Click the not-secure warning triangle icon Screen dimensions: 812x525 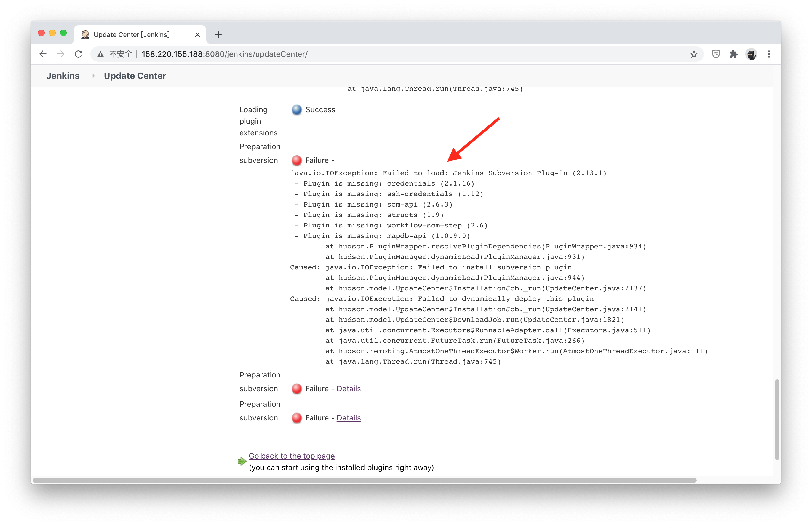pyautogui.click(x=101, y=54)
